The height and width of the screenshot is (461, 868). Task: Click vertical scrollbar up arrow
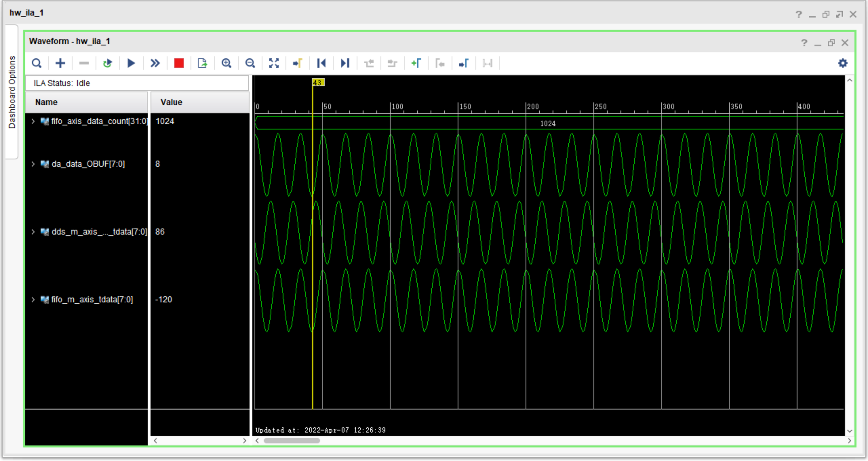[x=849, y=80]
